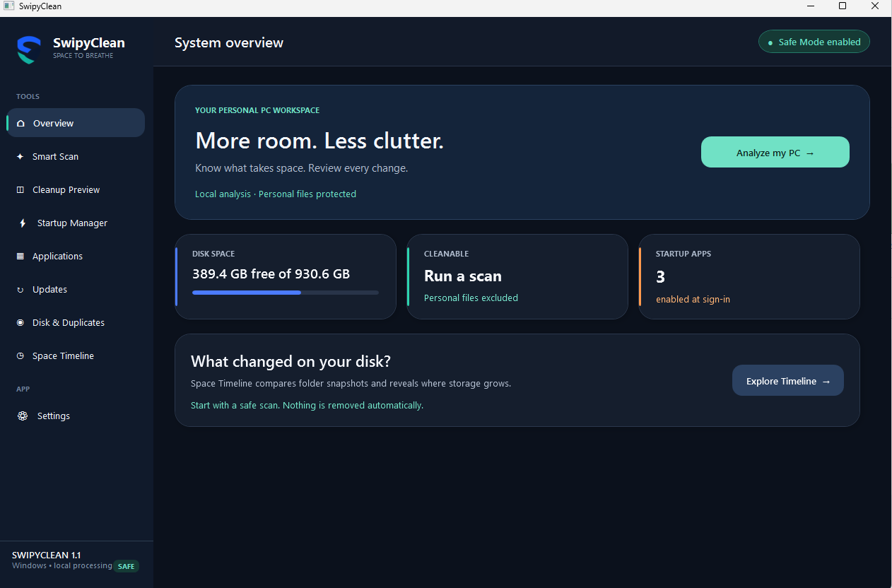This screenshot has width=892, height=588.
Task: Open Settings in the sidebar
Action: point(76,416)
